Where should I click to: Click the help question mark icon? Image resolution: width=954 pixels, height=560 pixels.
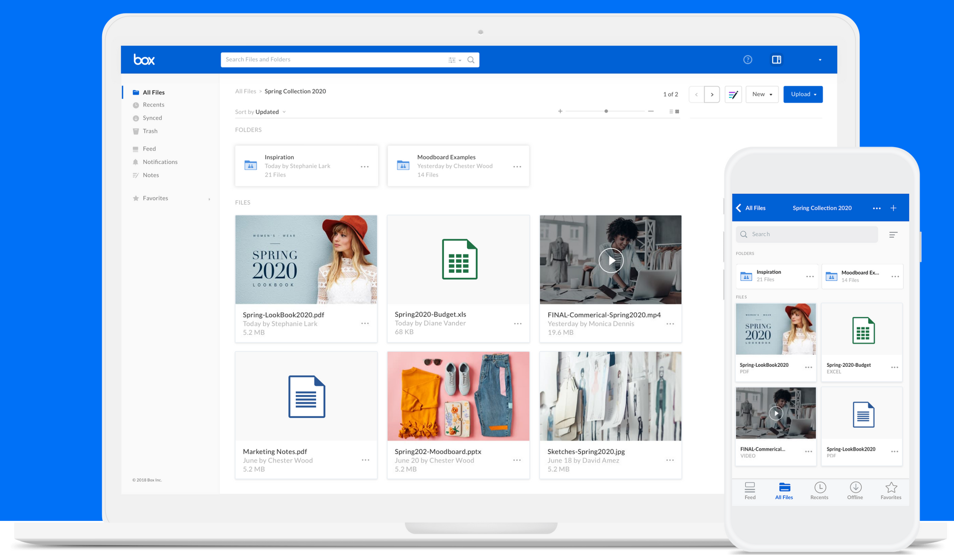[x=747, y=60]
